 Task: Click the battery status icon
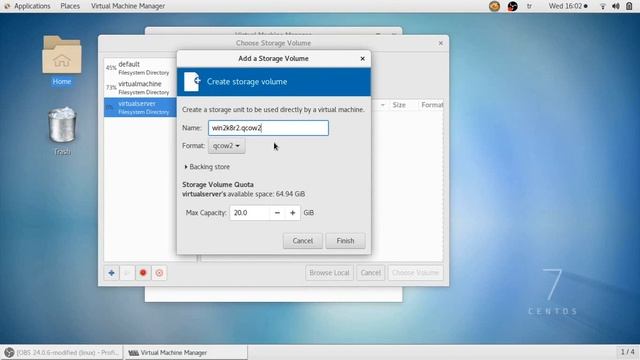pos(629,6)
